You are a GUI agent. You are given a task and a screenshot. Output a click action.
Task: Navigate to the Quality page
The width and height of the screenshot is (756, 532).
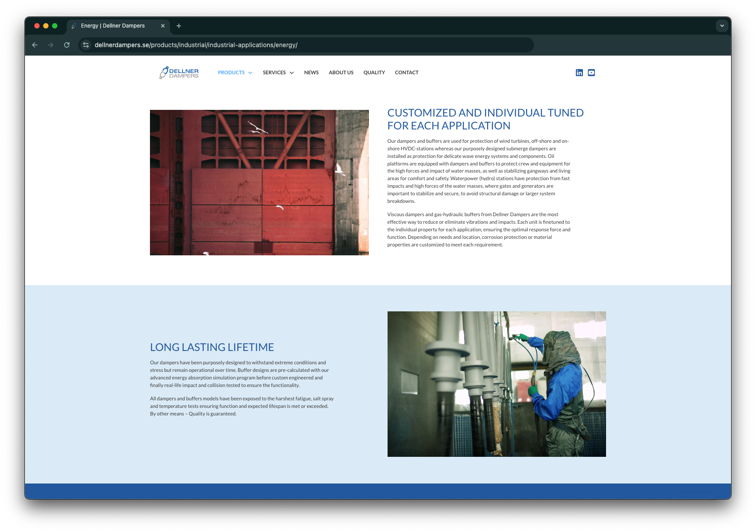click(x=374, y=73)
